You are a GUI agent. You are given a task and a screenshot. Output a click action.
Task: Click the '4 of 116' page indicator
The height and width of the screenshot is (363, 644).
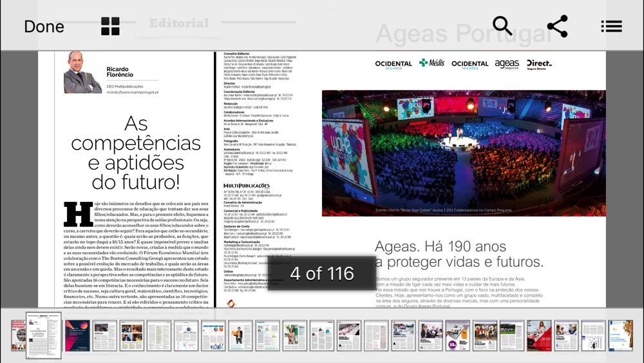(x=321, y=274)
